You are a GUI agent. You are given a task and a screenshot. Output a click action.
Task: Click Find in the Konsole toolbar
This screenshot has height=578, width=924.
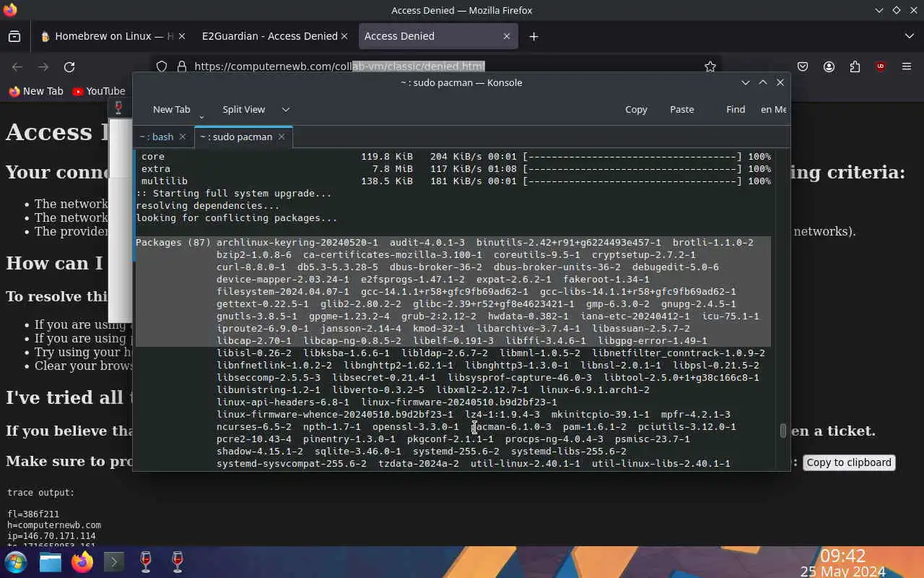pyautogui.click(x=736, y=110)
